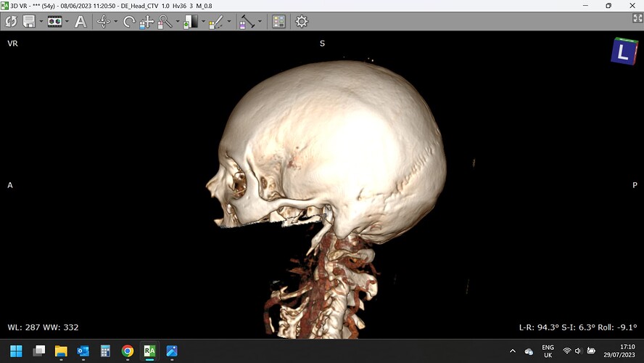Open the Windows Start menu

[x=16, y=351]
